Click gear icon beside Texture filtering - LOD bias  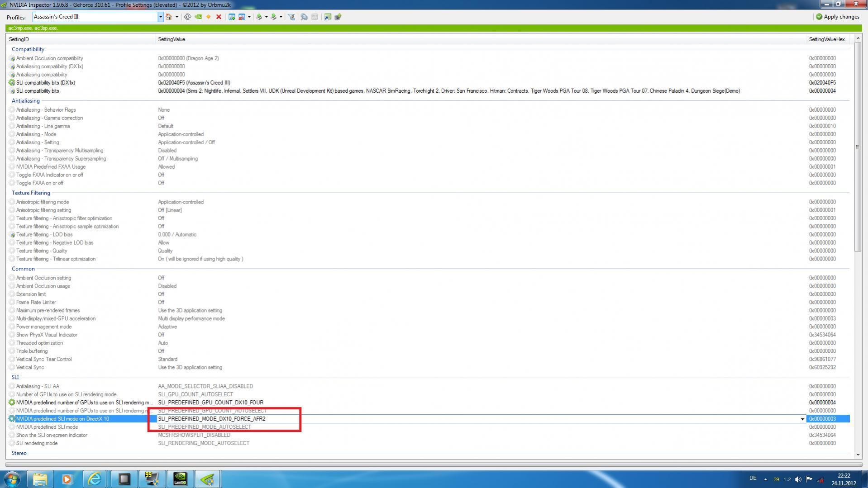click(x=12, y=235)
